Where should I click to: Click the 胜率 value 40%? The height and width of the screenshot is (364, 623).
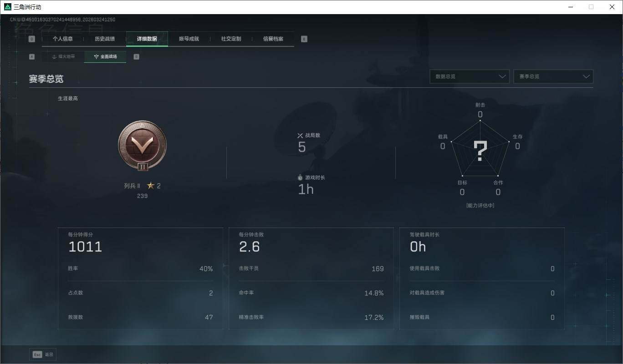206,269
